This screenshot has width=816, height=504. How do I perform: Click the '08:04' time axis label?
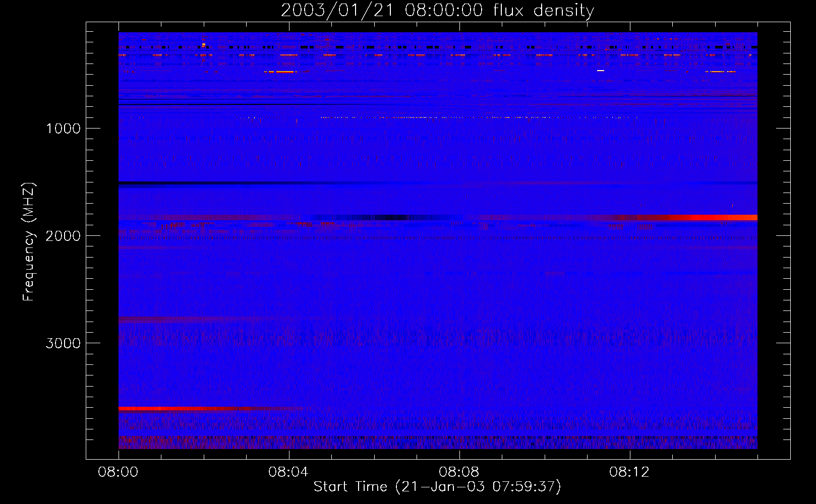288,472
